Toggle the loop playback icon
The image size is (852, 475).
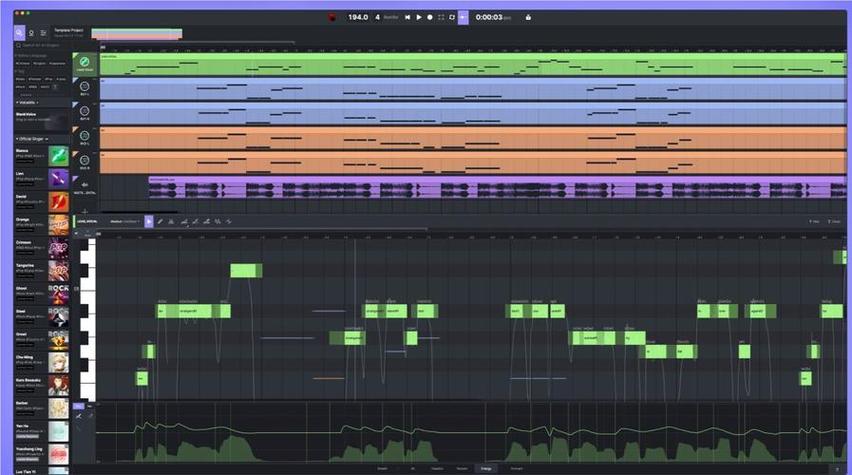pyautogui.click(x=452, y=17)
